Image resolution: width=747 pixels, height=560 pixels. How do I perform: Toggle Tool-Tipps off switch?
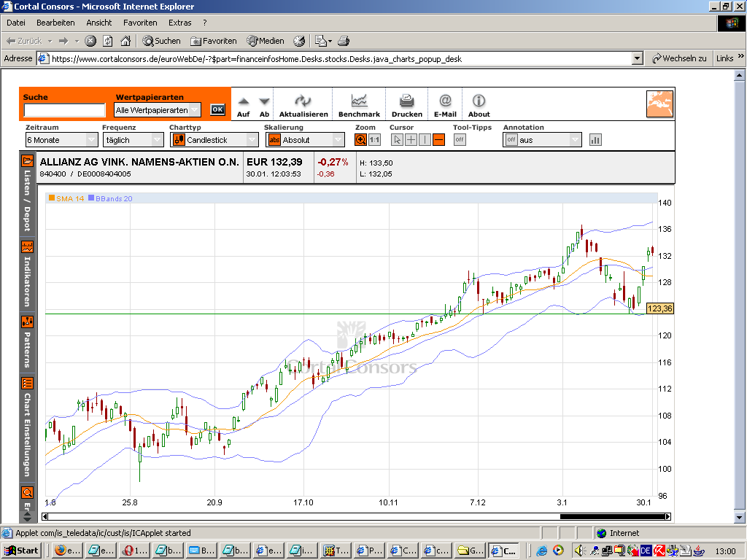[x=460, y=140]
